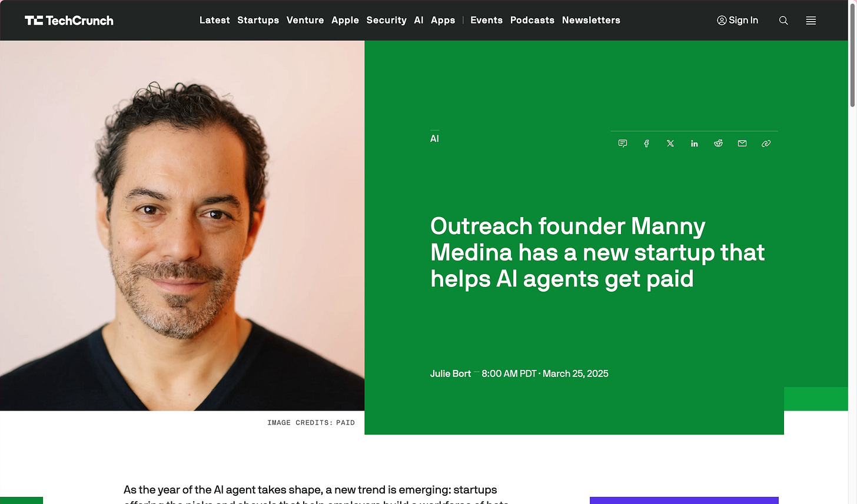Click the TechCrunch logo
The image size is (857, 504).
69,21
